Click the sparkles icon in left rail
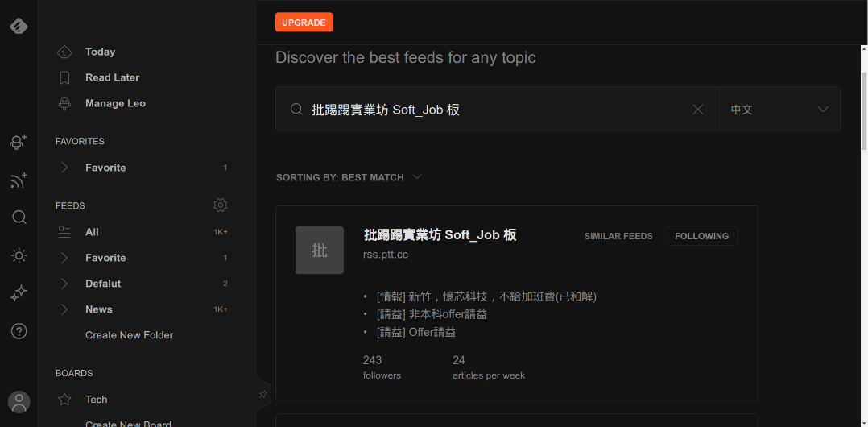This screenshot has height=427, width=868. (19, 294)
